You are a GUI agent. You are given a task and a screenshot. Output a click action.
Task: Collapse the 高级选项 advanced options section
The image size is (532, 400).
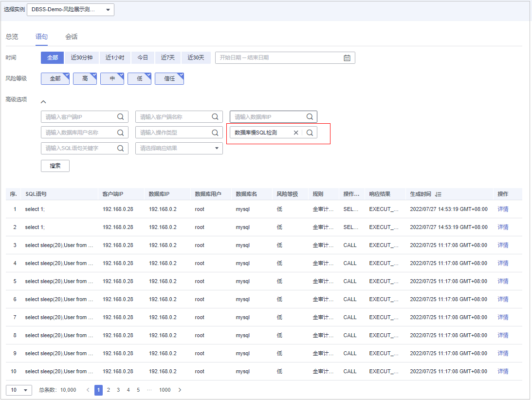[43, 102]
